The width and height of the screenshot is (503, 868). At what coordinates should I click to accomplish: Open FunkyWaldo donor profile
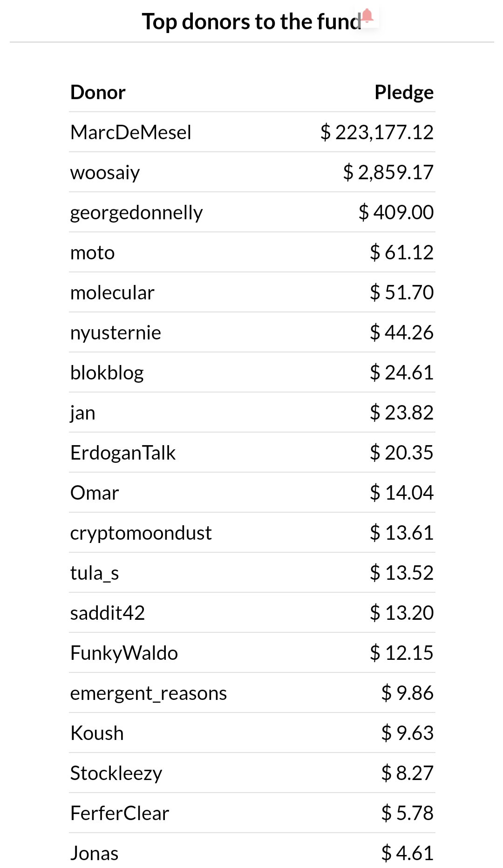click(124, 653)
